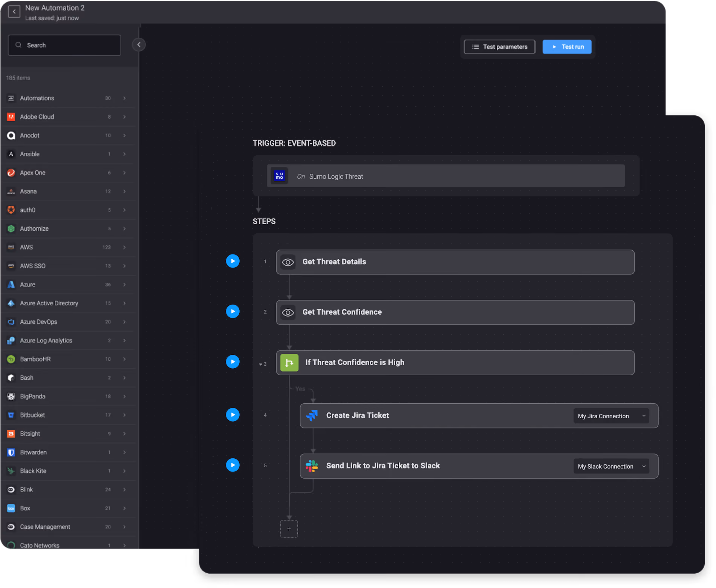Viewport: 716px width, 588px height.
Task: Start a Test run
Action: [x=567, y=47]
